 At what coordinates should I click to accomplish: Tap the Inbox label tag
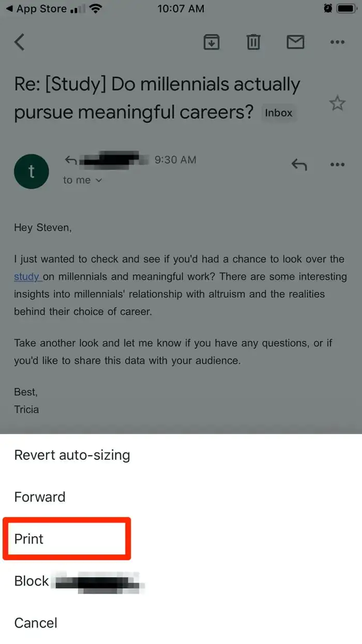click(x=279, y=113)
